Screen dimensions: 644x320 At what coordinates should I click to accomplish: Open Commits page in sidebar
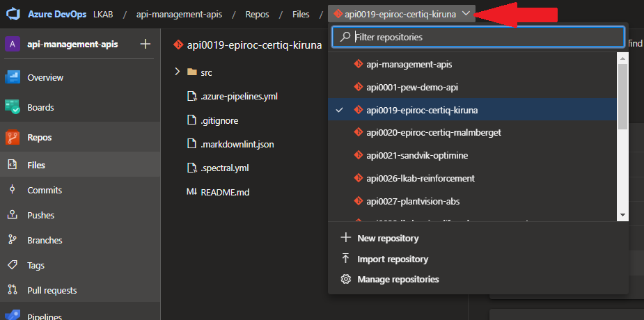80,190
